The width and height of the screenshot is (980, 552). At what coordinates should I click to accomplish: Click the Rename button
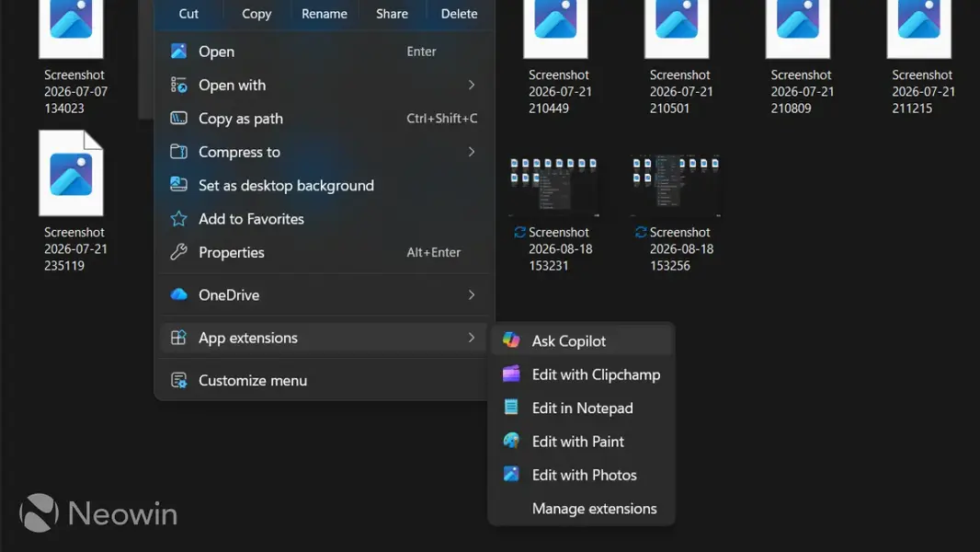325,14
